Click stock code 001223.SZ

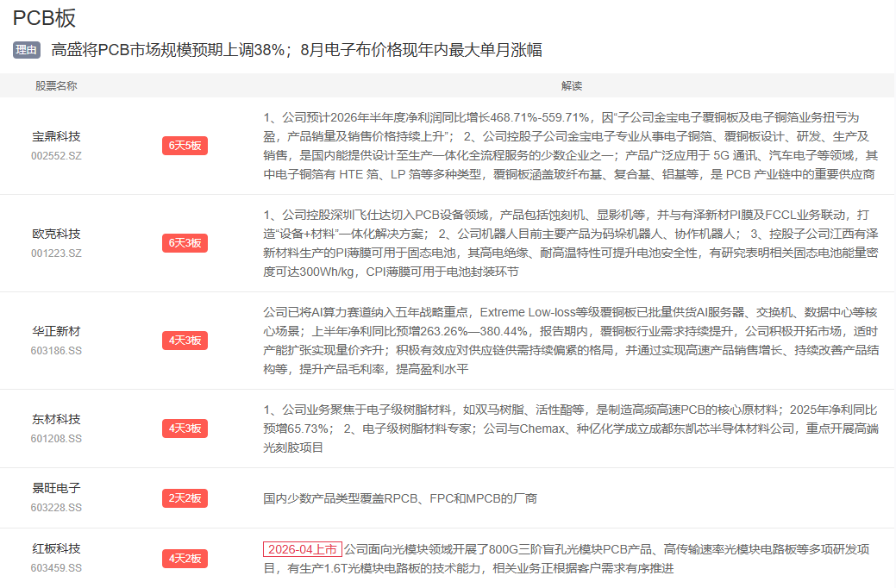pyautogui.click(x=56, y=253)
